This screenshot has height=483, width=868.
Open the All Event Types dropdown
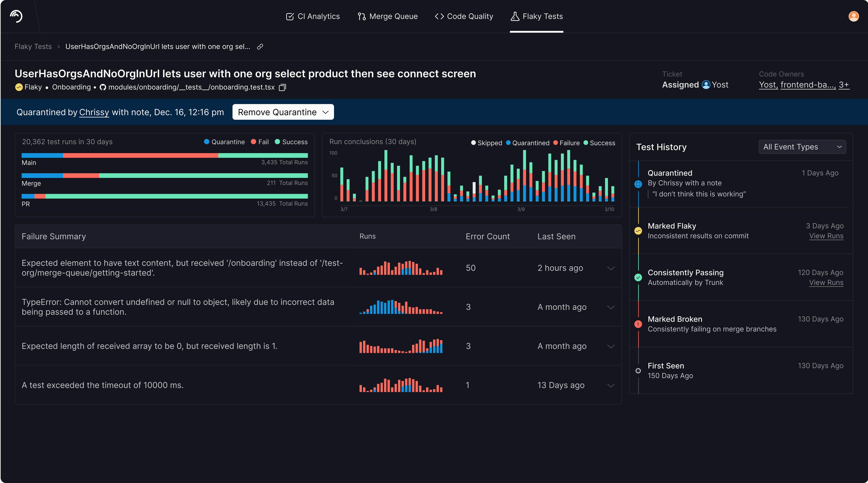pos(802,147)
